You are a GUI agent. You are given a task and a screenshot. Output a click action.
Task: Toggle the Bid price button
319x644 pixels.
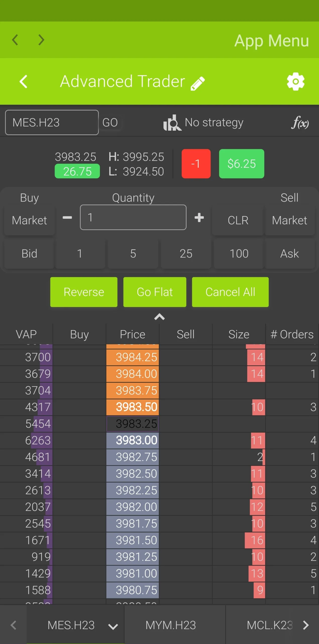click(29, 254)
